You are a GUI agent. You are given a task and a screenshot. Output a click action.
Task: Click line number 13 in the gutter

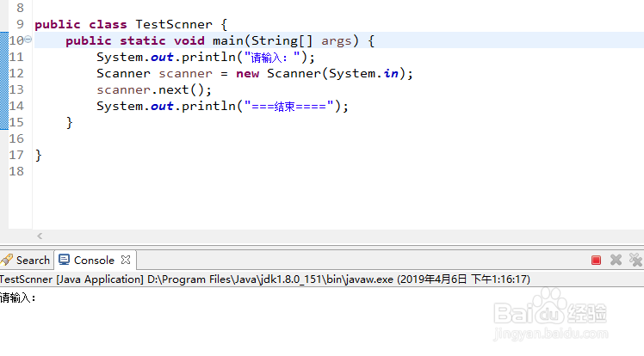click(16, 89)
